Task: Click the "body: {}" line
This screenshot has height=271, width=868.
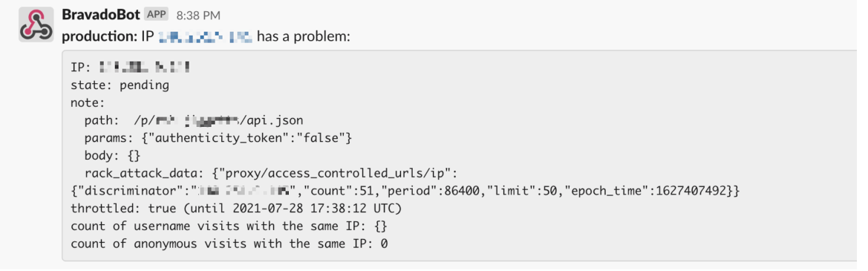Action: click(113, 156)
